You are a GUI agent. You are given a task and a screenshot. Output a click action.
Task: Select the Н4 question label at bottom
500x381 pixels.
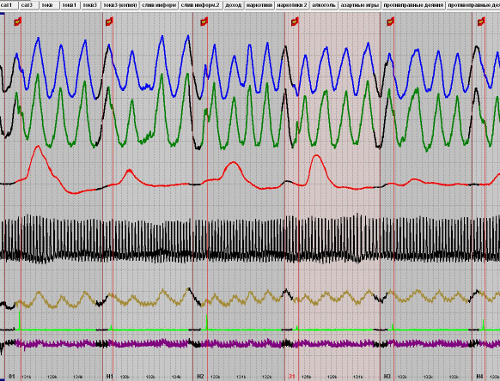click(479, 376)
